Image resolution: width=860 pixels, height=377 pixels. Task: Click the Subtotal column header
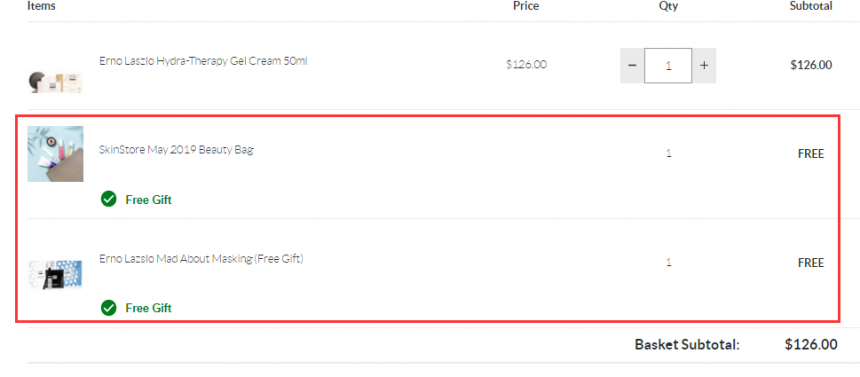click(x=811, y=6)
